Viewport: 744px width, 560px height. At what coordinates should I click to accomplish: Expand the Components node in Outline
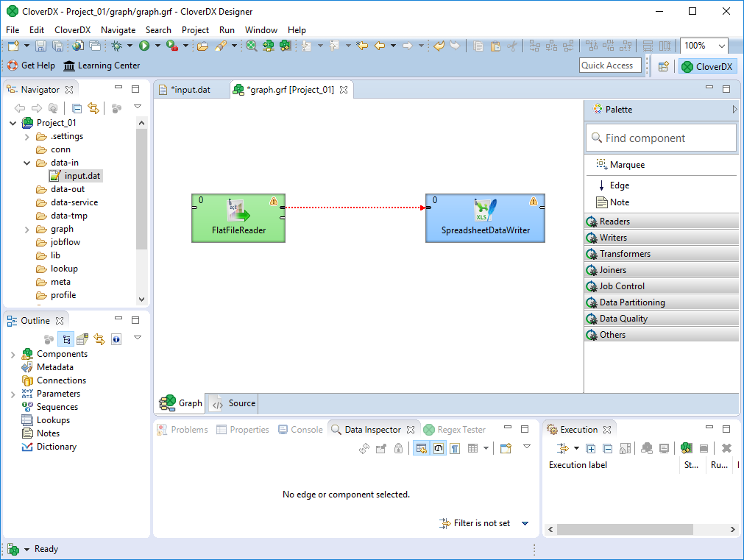pos(13,354)
